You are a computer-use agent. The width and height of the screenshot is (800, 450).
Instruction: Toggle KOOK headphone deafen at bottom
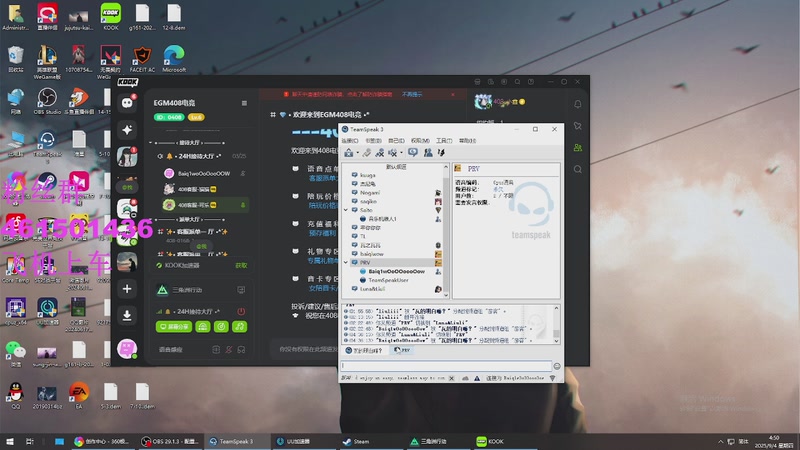(241, 349)
